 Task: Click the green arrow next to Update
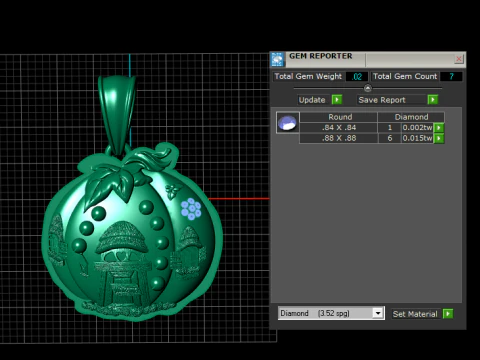[337, 100]
